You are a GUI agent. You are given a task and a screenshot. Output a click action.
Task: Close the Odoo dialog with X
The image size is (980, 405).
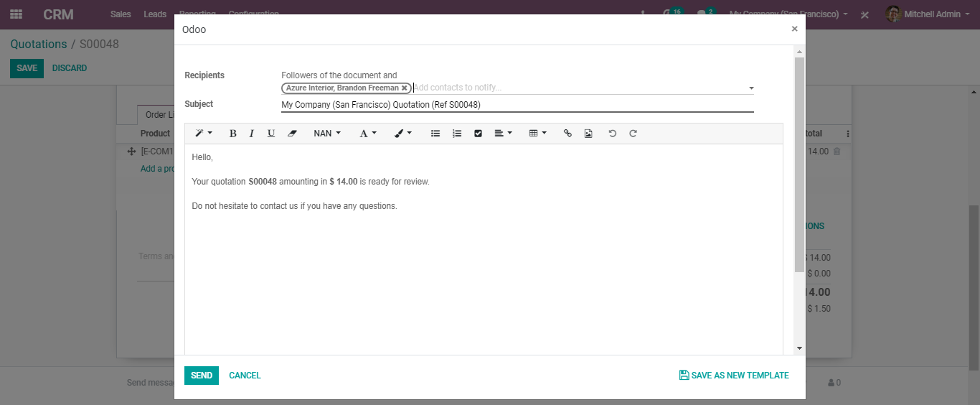pyautogui.click(x=794, y=29)
